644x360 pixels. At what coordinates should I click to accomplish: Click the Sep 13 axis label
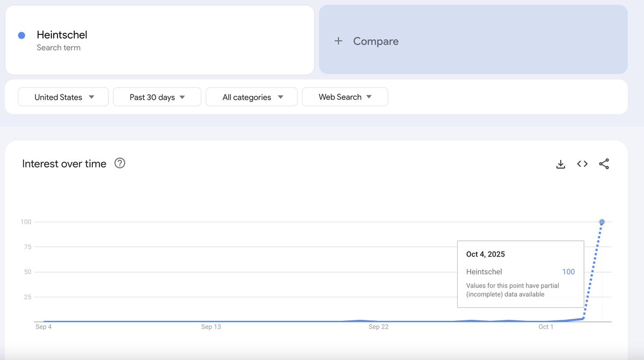click(x=211, y=327)
